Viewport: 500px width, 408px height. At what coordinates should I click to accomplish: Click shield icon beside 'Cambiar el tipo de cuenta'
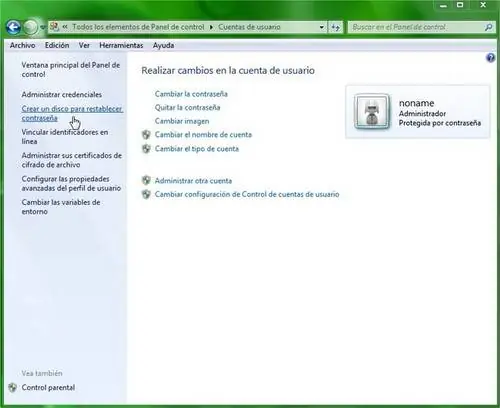pos(146,149)
